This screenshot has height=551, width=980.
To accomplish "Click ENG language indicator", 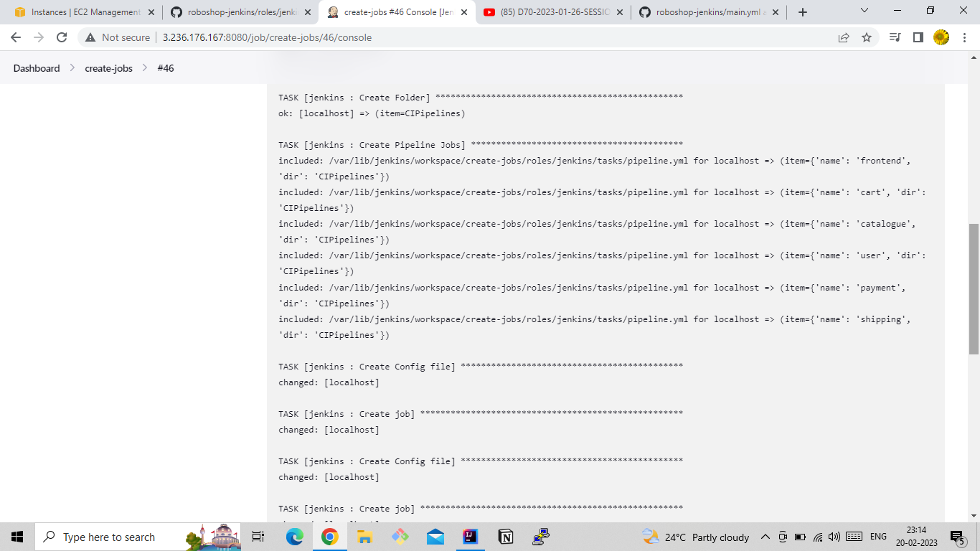I will 878,537.
